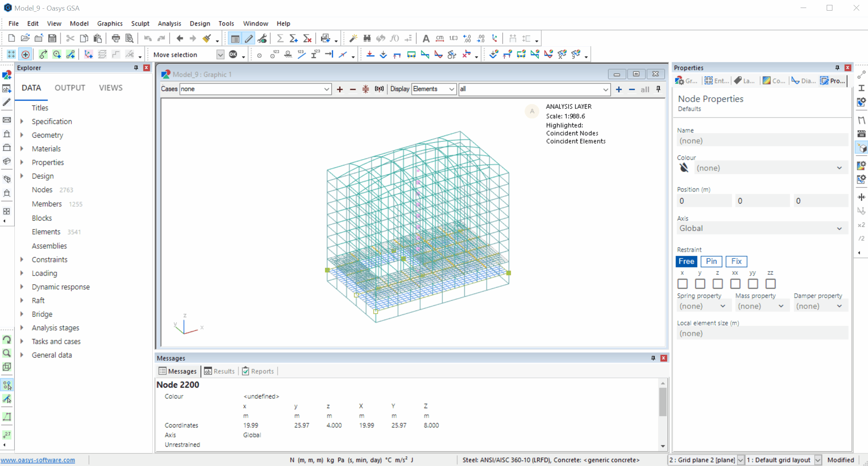Viewport: 868px width, 466px height.
Task: Check the x restraint checkbox
Action: click(x=682, y=284)
